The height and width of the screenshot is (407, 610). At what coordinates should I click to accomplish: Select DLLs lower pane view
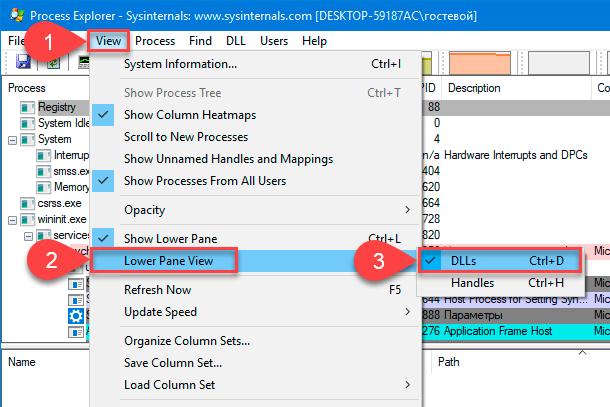tap(501, 261)
